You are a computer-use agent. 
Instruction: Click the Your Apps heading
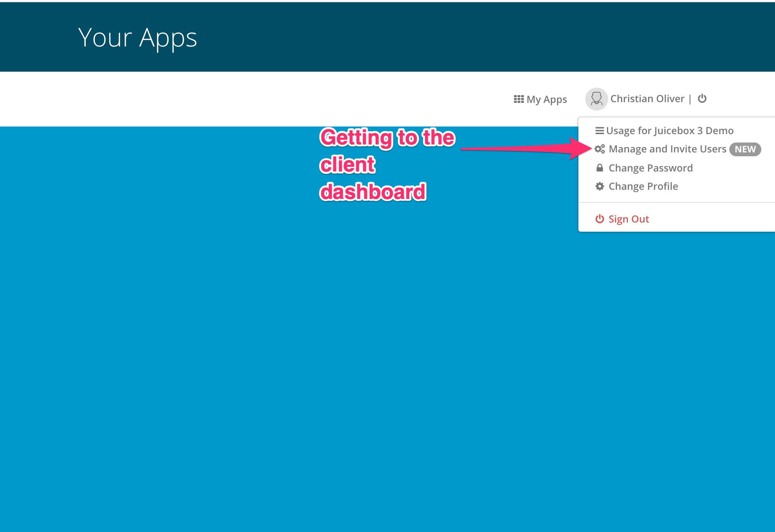138,38
